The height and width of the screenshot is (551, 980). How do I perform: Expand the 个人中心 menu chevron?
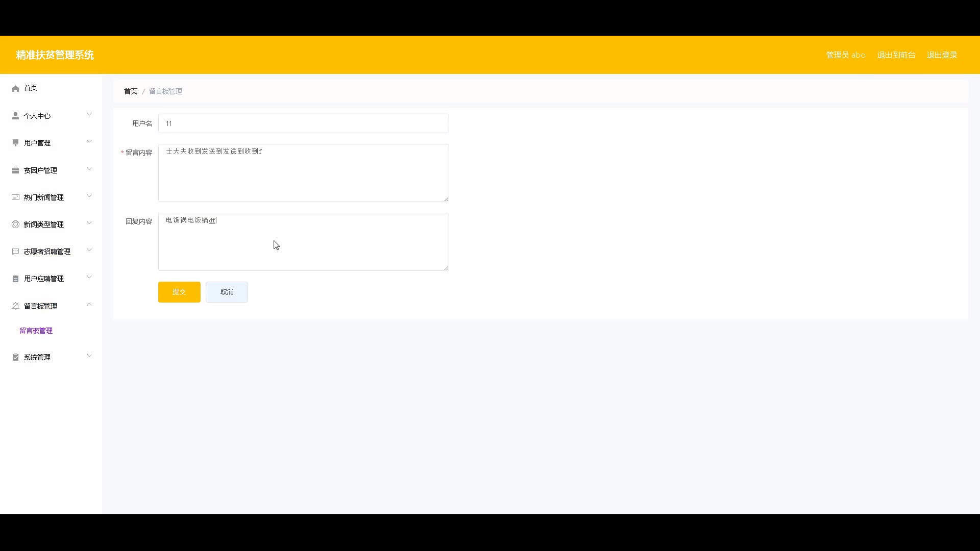pos(89,115)
